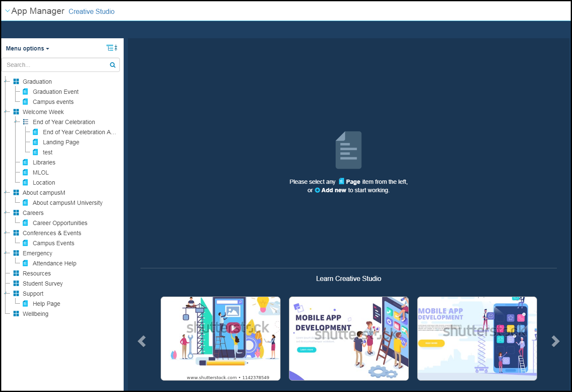Image resolution: width=572 pixels, height=392 pixels.
Task: Select the Landing Page label
Action: coord(61,142)
